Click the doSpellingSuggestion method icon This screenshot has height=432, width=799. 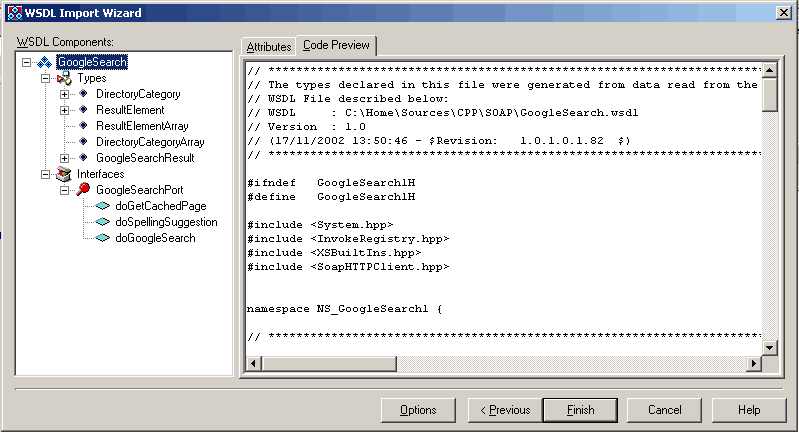click(x=102, y=222)
